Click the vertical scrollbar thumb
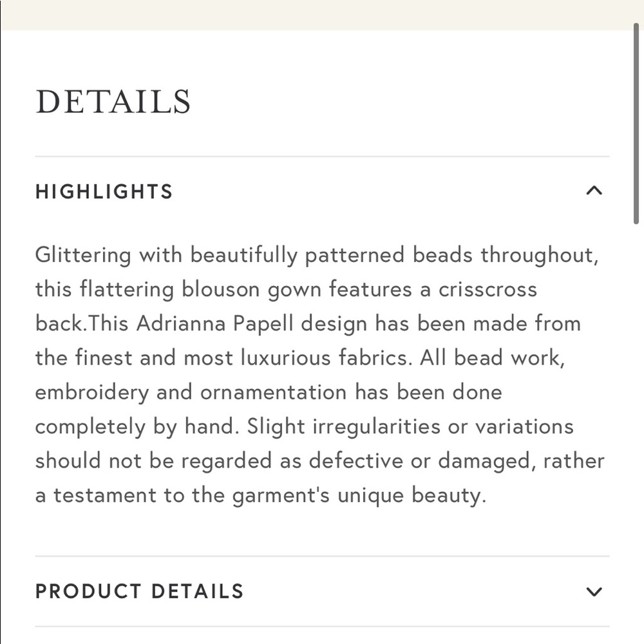Viewport: 644px width, 644px height. click(x=636, y=123)
